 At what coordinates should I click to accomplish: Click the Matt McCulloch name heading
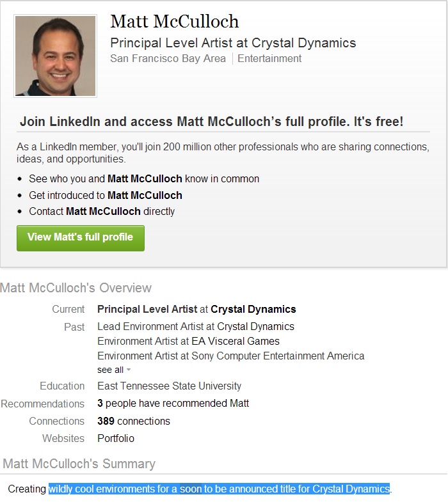coord(174,21)
